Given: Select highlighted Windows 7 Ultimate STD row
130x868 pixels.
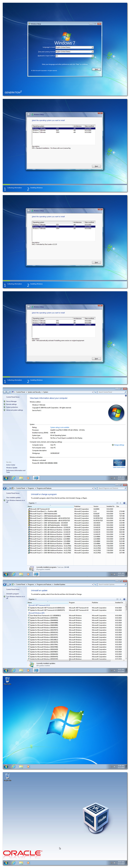Looking at the screenshot, I should (x=63, y=128).
